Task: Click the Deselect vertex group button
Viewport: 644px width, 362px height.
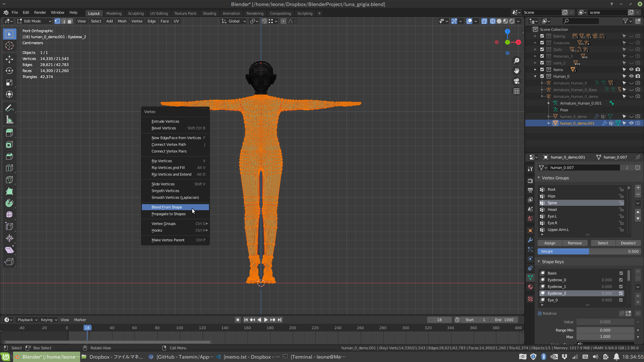Action: (x=628, y=243)
